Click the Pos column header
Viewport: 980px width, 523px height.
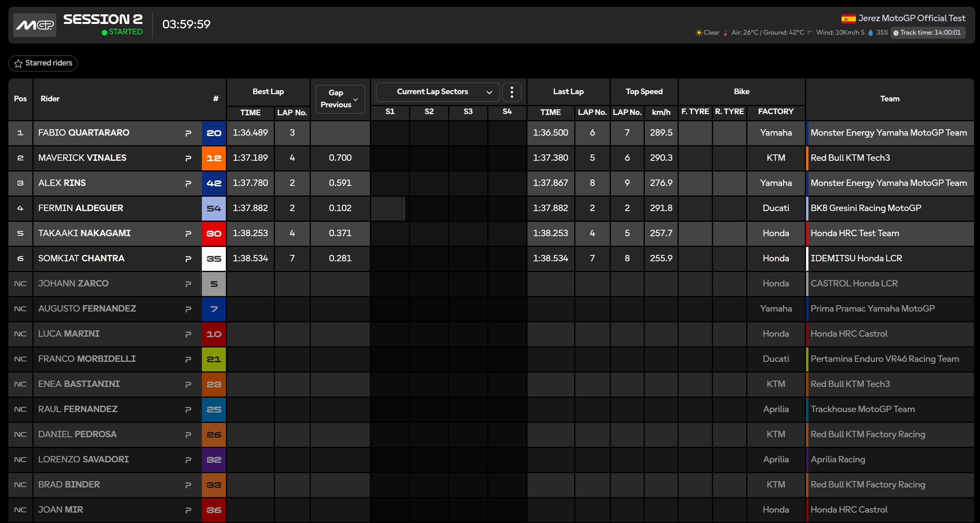click(20, 99)
